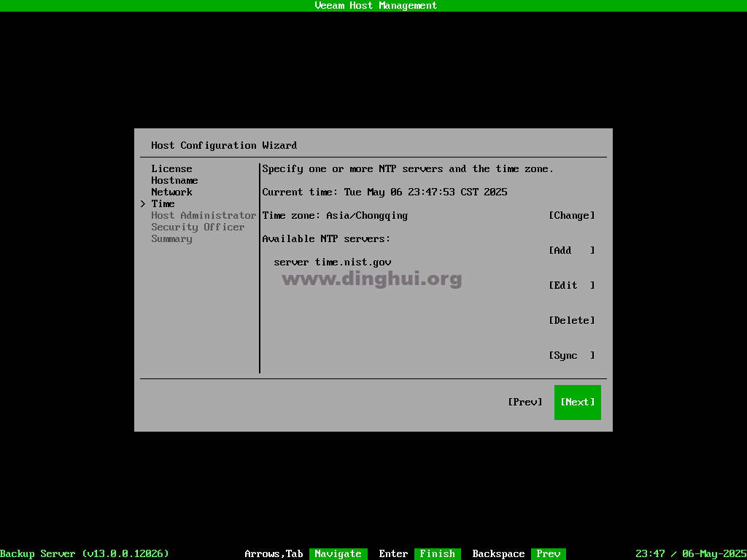Click the Host Configuration Wizard title
Viewport: 747px width, 560px height.
224,145
